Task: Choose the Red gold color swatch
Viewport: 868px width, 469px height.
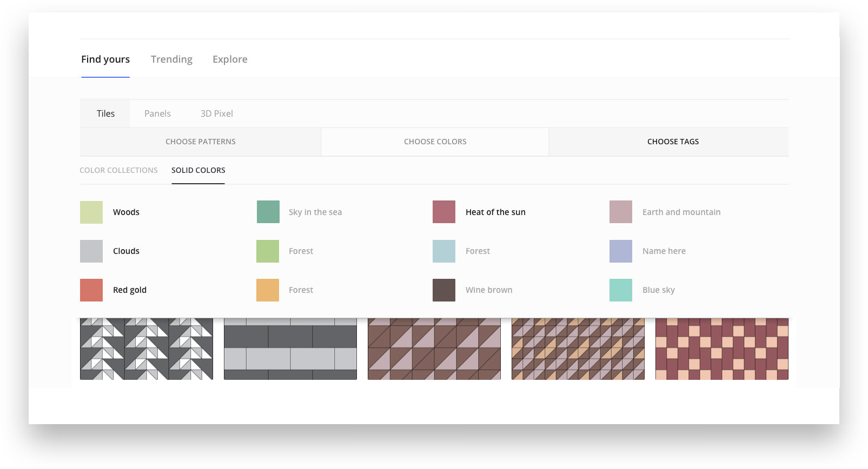Action: (91, 290)
